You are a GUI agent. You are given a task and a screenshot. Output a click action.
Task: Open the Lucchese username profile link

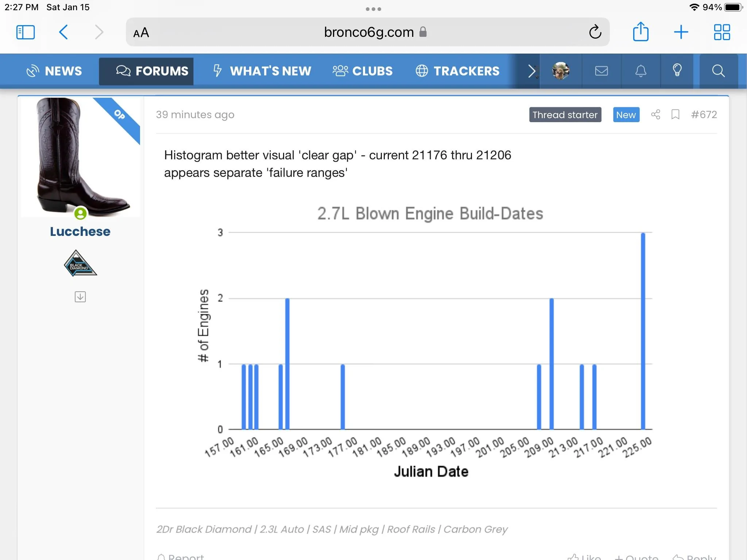coord(80,232)
